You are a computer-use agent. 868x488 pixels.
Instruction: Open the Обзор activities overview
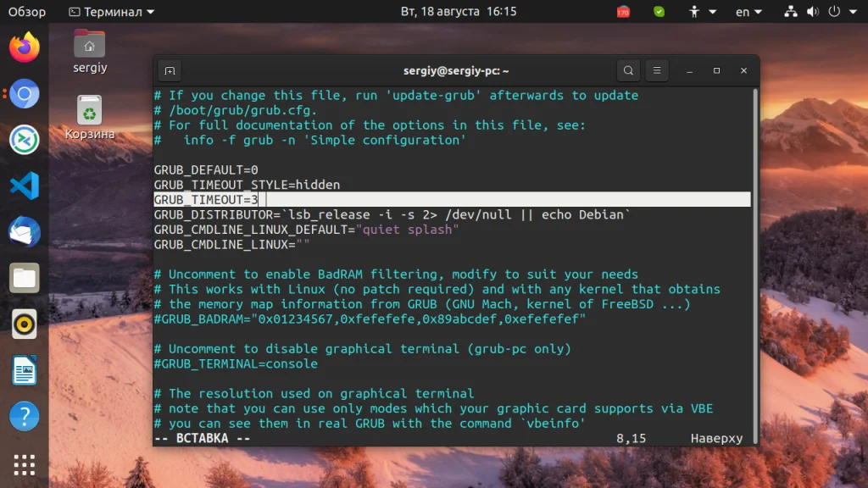pos(26,12)
